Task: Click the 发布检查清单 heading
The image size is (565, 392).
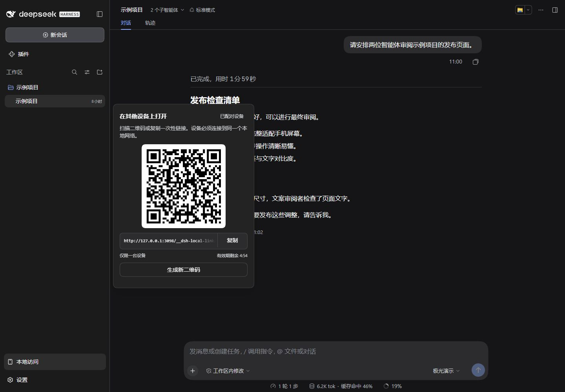Action: point(215,100)
